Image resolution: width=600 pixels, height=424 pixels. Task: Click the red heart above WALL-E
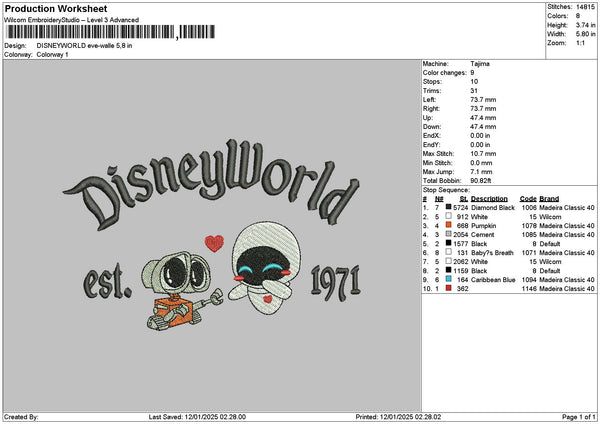(x=214, y=243)
